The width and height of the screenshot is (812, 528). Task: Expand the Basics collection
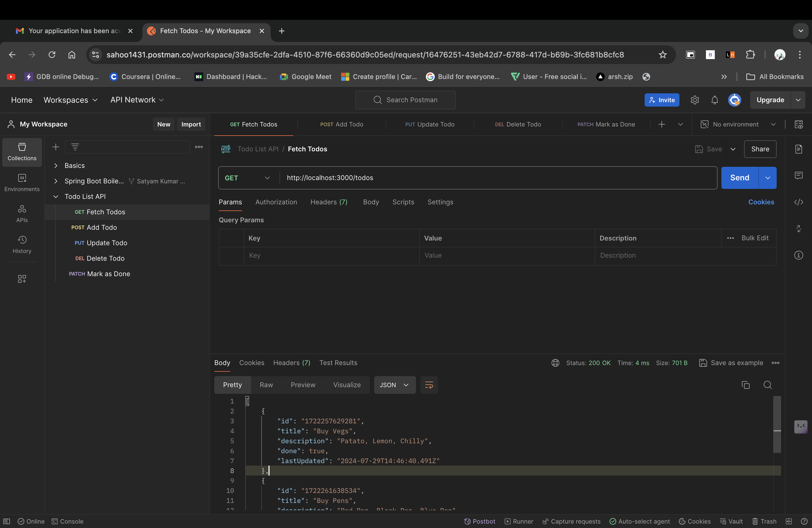pos(56,165)
